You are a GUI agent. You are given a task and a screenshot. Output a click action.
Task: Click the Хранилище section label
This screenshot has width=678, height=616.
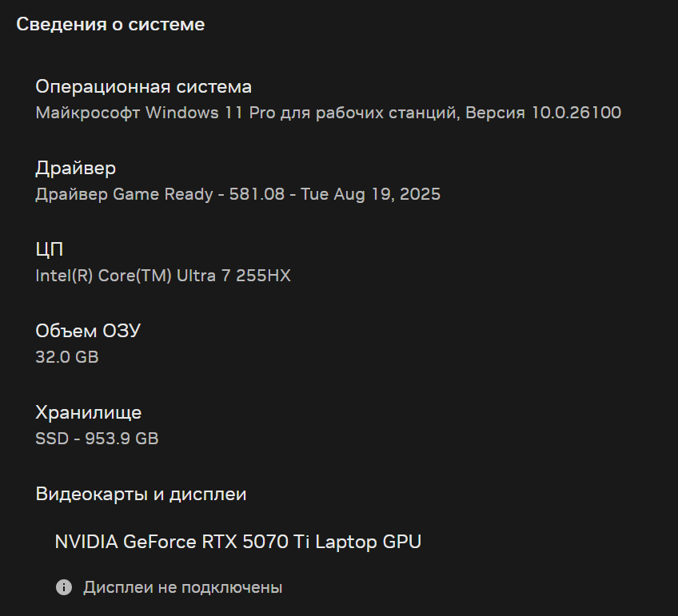(89, 412)
